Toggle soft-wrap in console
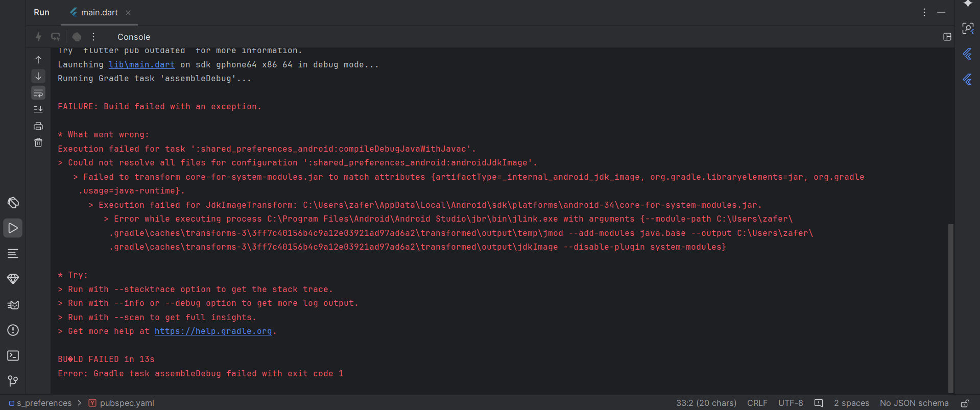This screenshot has width=980, height=410. point(38,93)
